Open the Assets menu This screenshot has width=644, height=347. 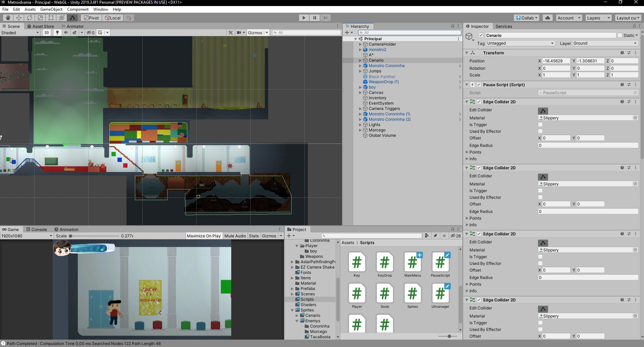coord(30,9)
